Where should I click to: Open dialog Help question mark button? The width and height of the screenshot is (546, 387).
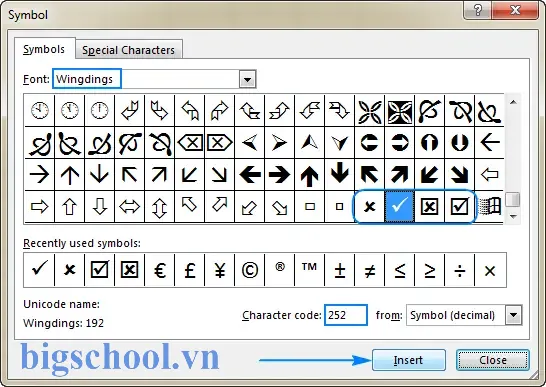(x=478, y=10)
